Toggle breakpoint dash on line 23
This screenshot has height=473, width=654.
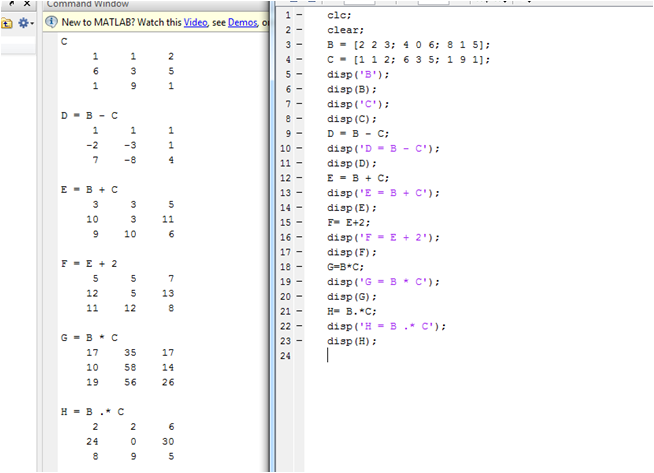[299, 341]
